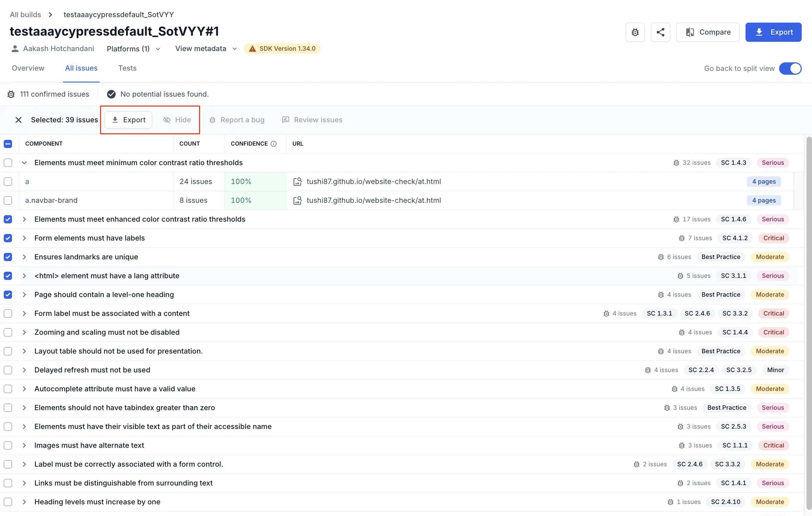Expand enhanced color contrast ratio thresholds row
The image size is (812, 516).
coord(24,219)
